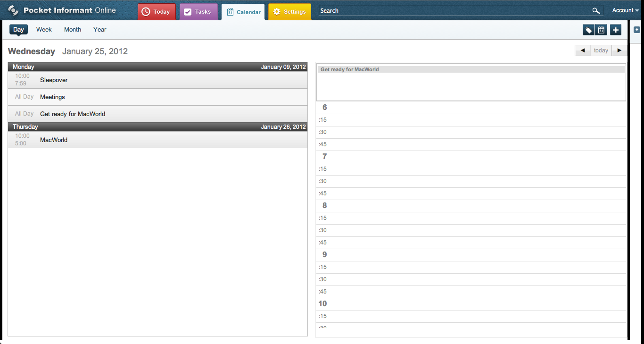The image size is (644, 344).
Task: Jump to today button
Action: (601, 50)
